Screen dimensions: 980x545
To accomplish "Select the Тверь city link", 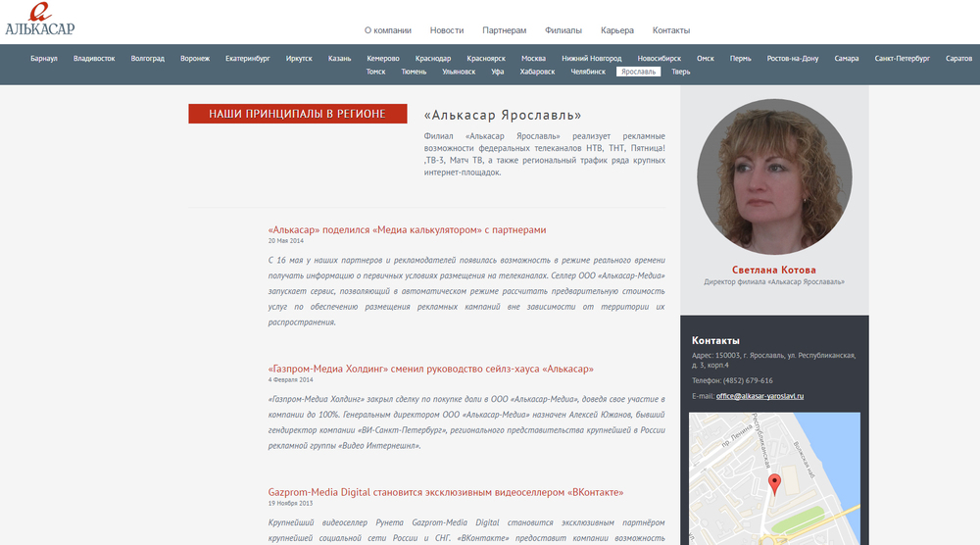I will pos(681,72).
